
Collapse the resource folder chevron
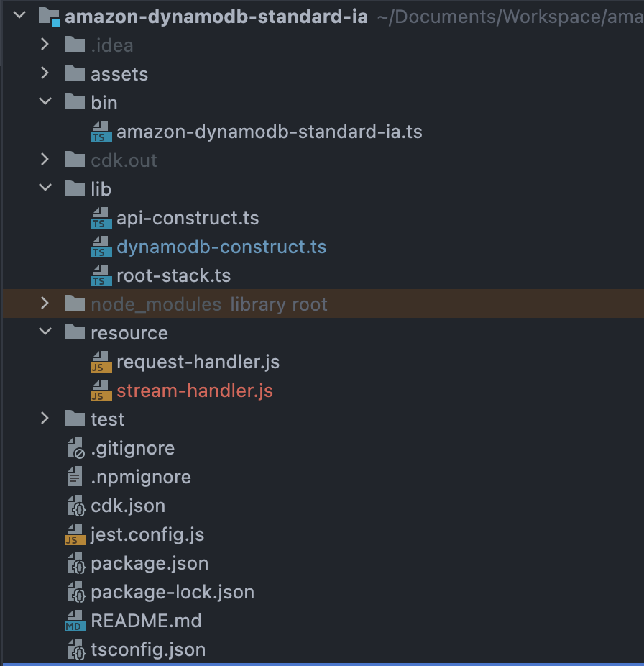point(45,332)
